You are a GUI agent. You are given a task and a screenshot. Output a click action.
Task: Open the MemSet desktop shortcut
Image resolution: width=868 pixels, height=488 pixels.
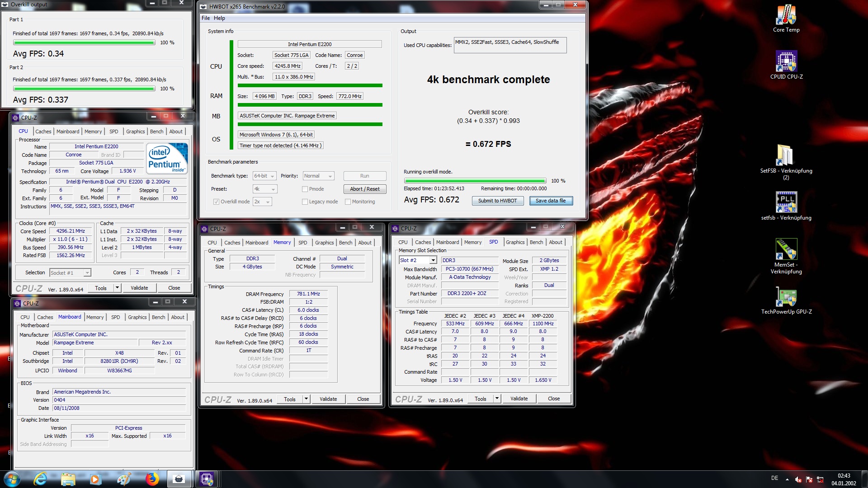coord(786,256)
